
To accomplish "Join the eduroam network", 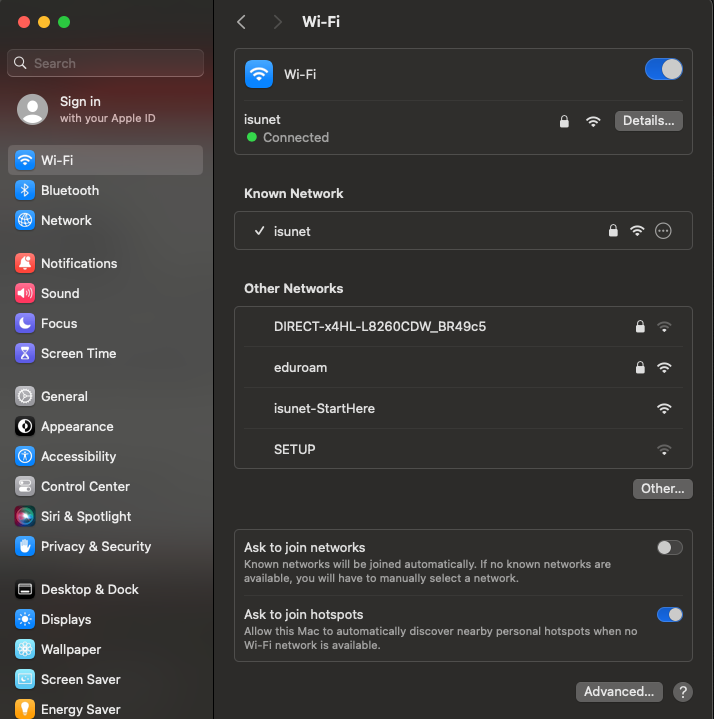I will point(463,367).
